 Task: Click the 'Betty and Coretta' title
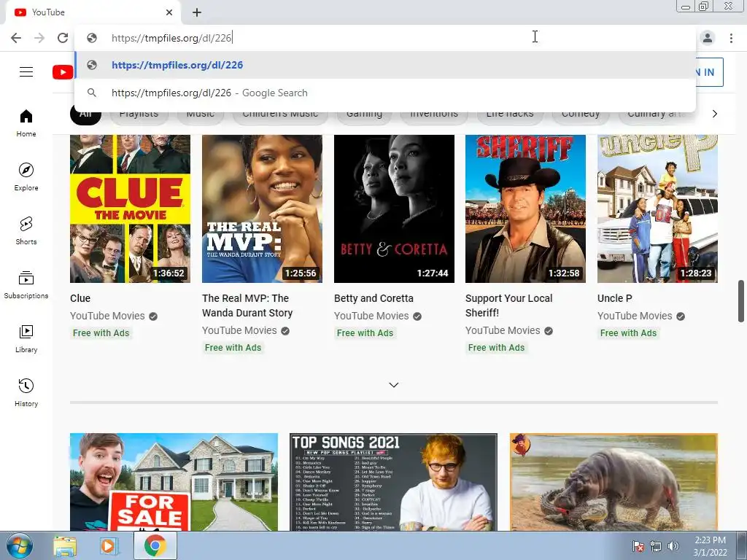coord(373,298)
